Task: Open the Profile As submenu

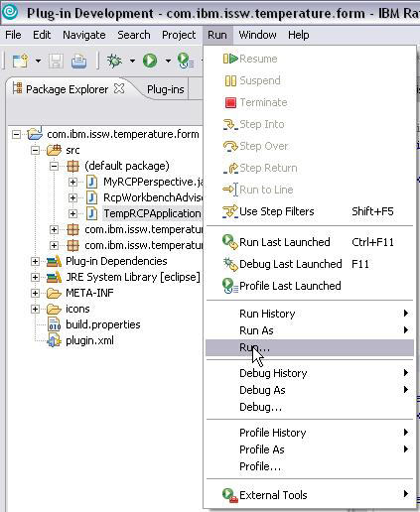Action: tap(310, 449)
